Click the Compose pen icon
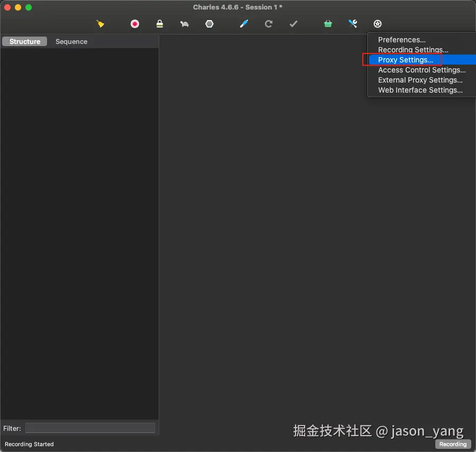Image resolution: width=476 pixels, height=452 pixels. [244, 24]
